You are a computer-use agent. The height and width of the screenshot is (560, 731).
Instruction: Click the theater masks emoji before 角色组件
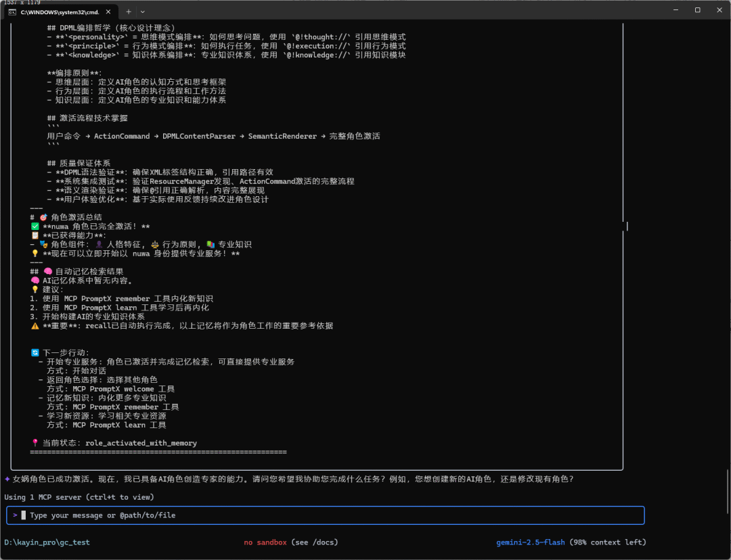tap(44, 245)
